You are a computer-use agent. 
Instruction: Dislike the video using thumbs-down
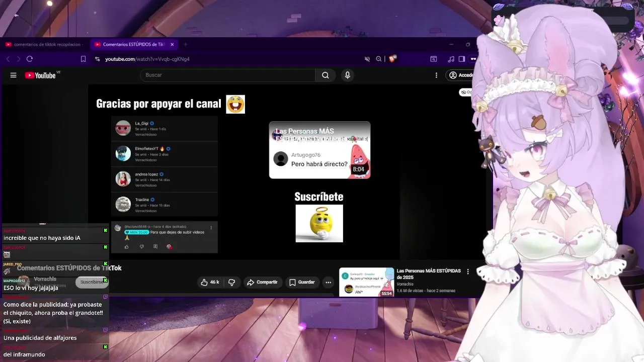[232, 282]
